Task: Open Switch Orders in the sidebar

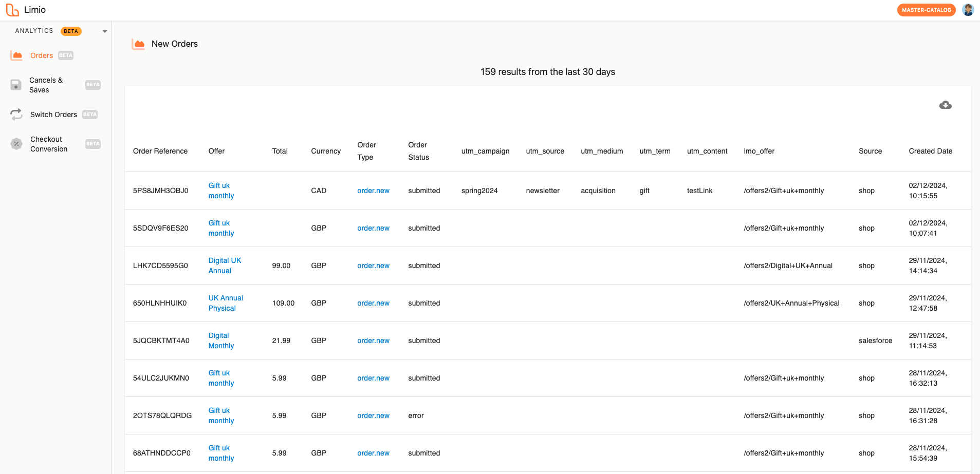Action: coord(53,115)
